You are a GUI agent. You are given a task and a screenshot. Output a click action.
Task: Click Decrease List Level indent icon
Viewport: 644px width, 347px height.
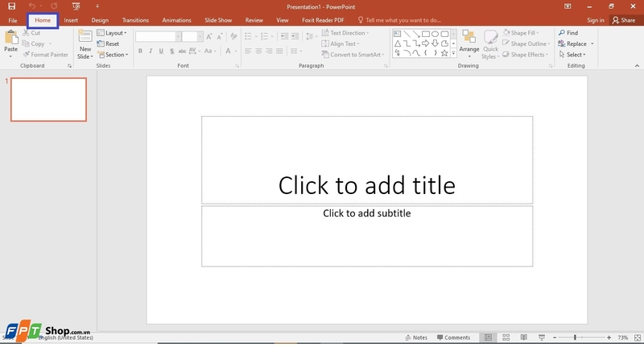coord(284,36)
